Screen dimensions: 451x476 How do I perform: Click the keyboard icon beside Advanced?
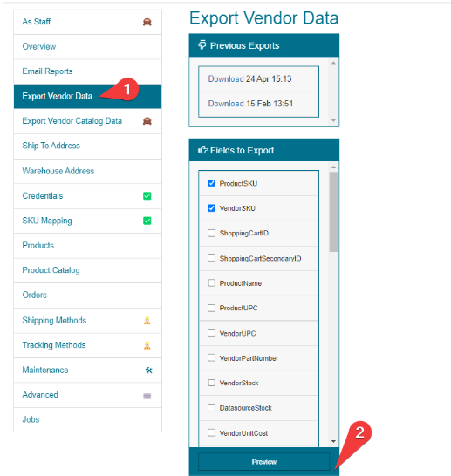147,396
